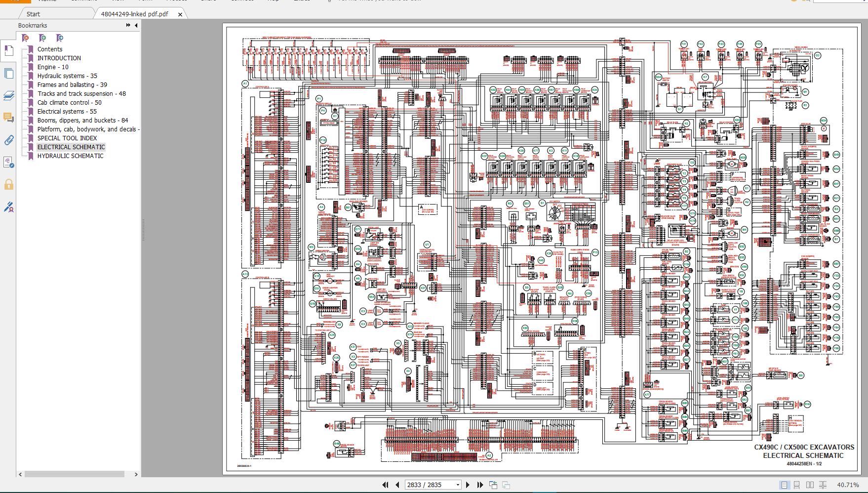Click bookmarks scrollbar left arrow
868x493 pixels.
pyautogui.click(x=20, y=474)
